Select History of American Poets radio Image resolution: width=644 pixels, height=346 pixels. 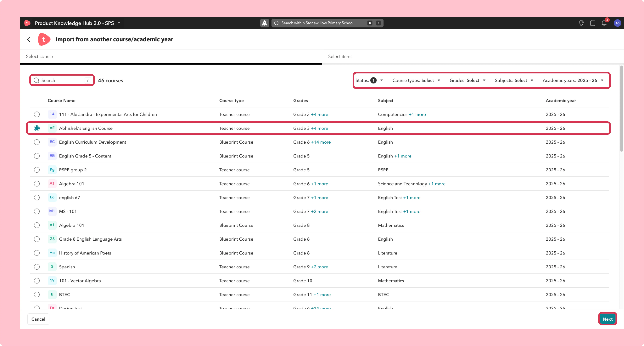point(37,253)
